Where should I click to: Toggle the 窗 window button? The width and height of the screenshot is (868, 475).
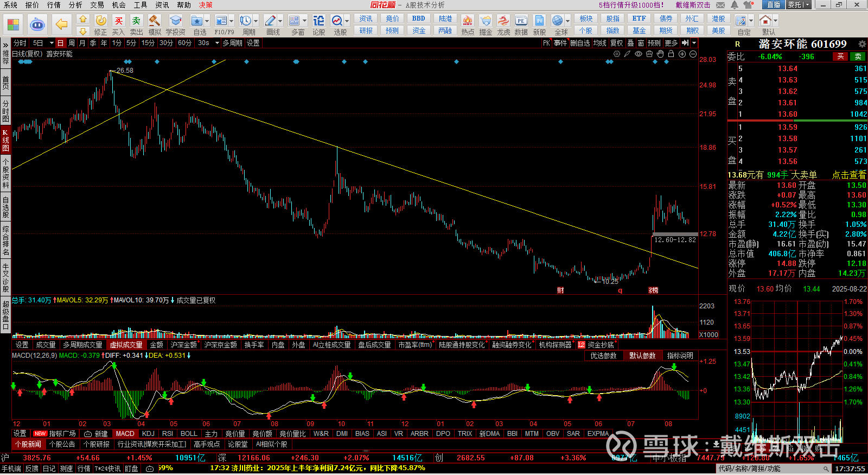(641, 43)
